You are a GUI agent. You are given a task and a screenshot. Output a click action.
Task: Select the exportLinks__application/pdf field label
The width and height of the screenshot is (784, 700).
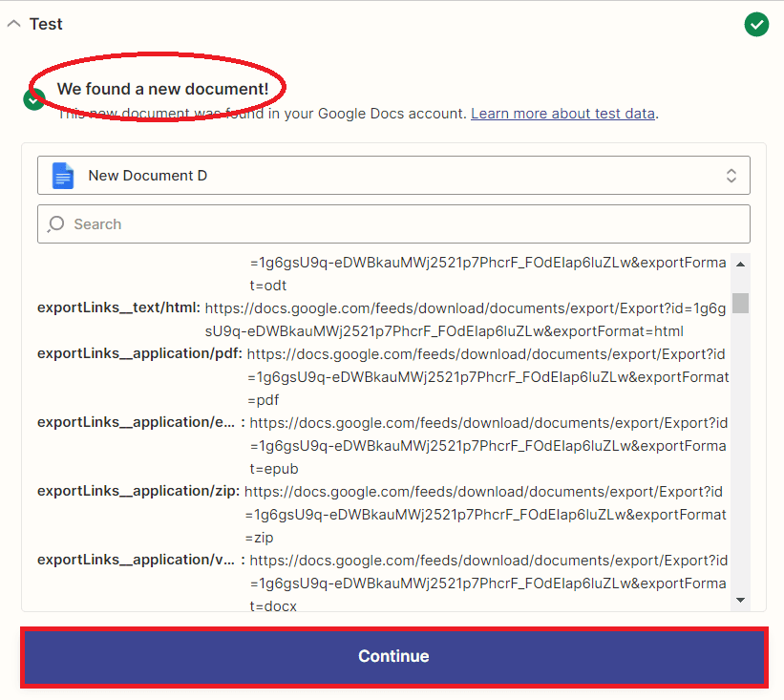coord(139,353)
